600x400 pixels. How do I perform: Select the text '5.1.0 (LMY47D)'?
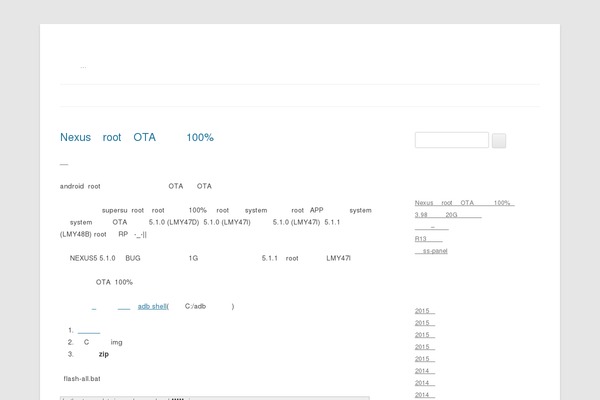pyautogui.click(x=174, y=222)
